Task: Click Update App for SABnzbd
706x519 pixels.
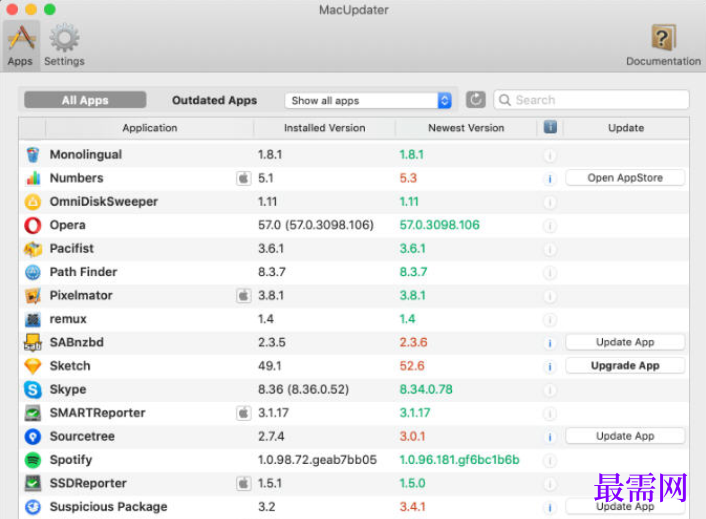Action: pyautogui.click(x=625, y=342)
